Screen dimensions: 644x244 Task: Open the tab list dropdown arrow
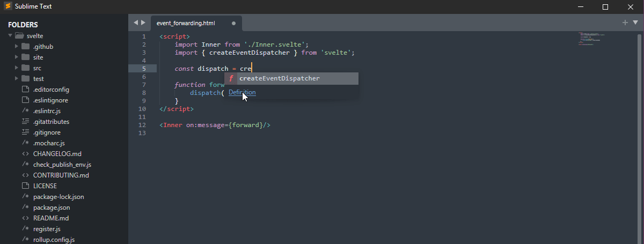(635, 23)
